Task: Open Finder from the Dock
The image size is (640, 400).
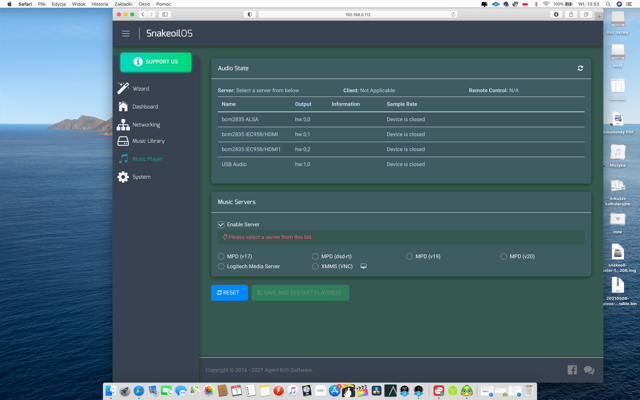Action: click(x=111, y=391)
